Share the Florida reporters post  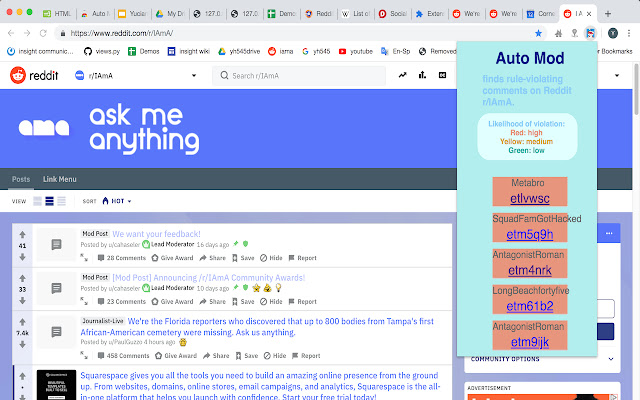pos(216,356)
